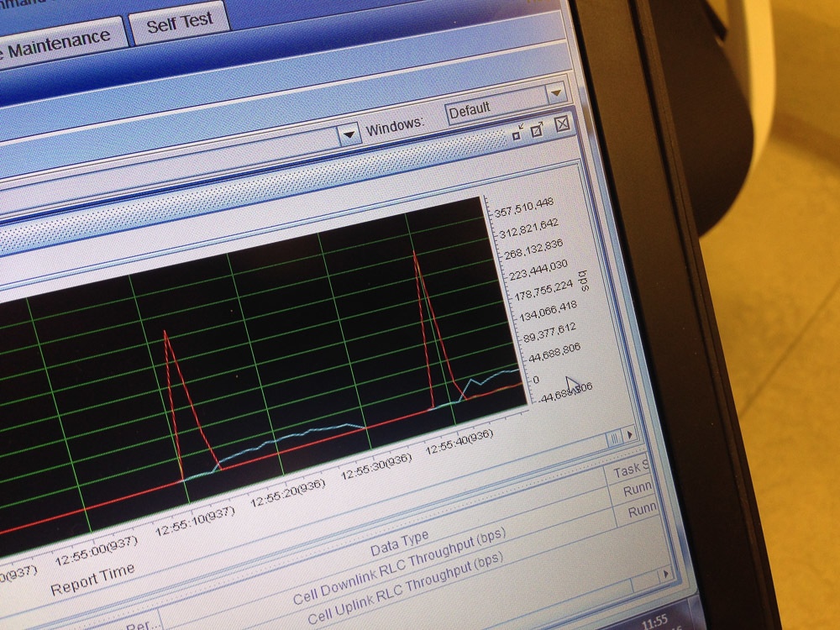The image size is (840, 630).
Task: Close the chart panel with the X icon
Action: [x=561, y=124]
